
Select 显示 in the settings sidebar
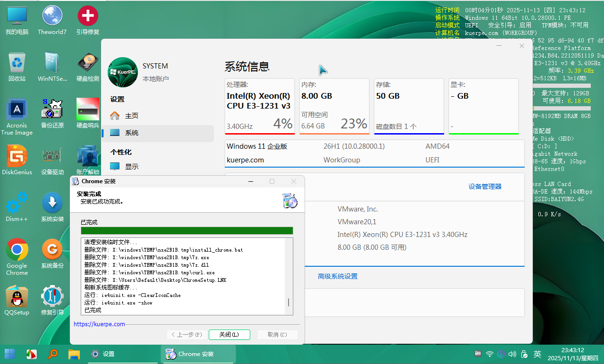pos(131,167)
